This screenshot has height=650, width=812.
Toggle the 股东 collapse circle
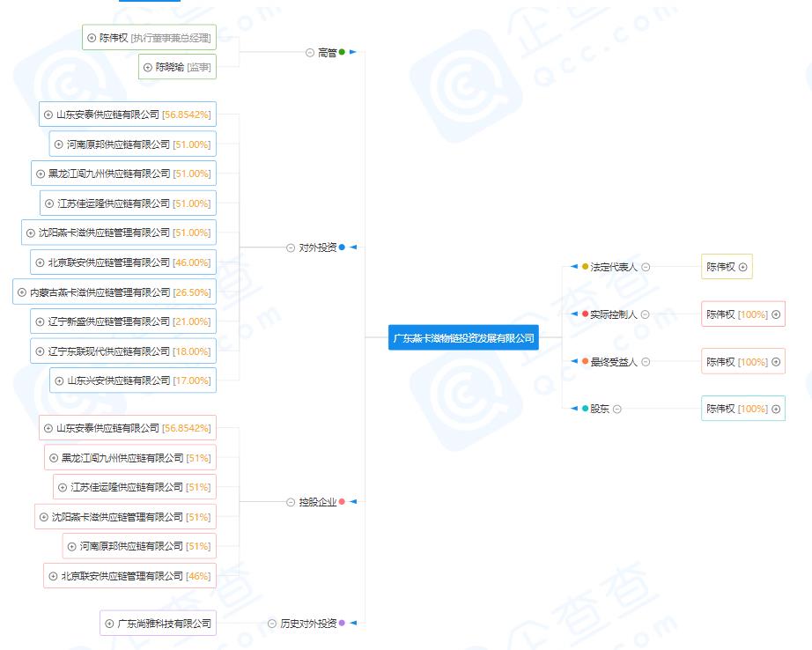[x=617, y=409]
